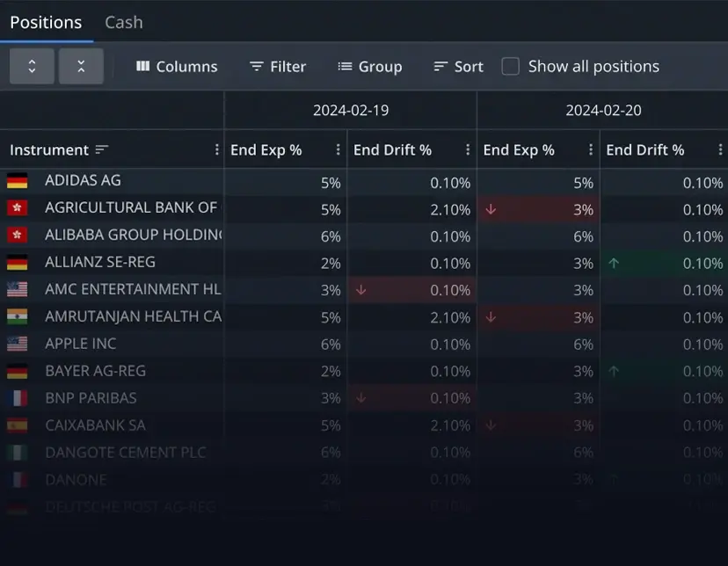This screenshot has width=728, height=566.
Task: Select the Positions tab
Action: coord(46,22)
